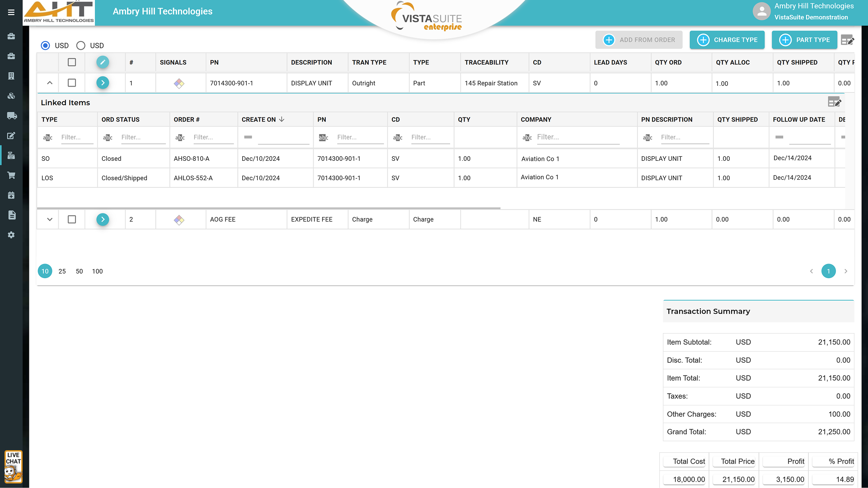Click the truck shipping icon in the sidebar

pyautogui.click(x=12, y=116)
